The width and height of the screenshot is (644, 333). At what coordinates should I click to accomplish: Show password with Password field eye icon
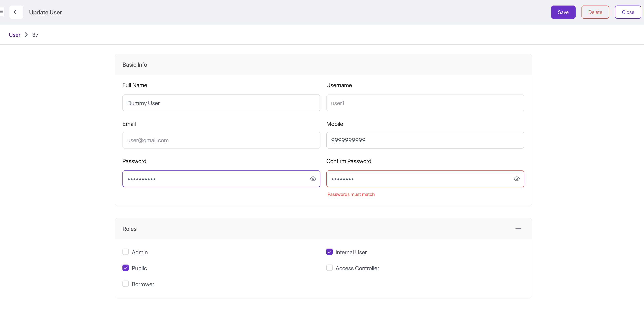coord(313,179)
